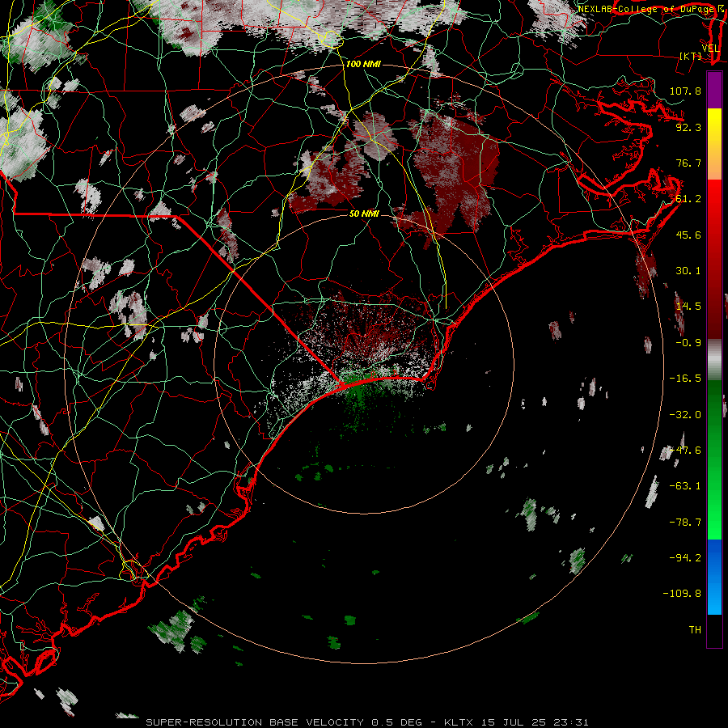The width and height of the screenshot is (728, 728).
Task: Click the purple segment of color bar
Action: 714,90
